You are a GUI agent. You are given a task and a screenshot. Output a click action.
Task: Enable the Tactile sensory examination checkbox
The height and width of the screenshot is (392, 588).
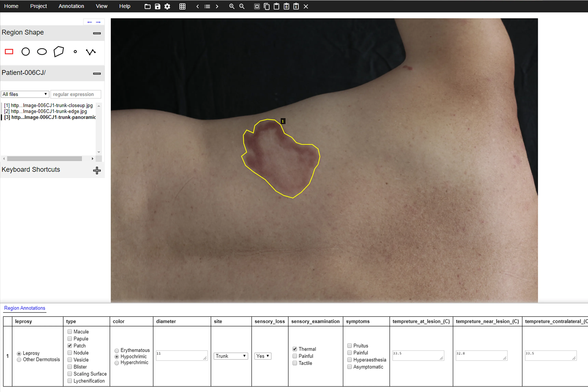pyautogui.click(x=295, y=363)
